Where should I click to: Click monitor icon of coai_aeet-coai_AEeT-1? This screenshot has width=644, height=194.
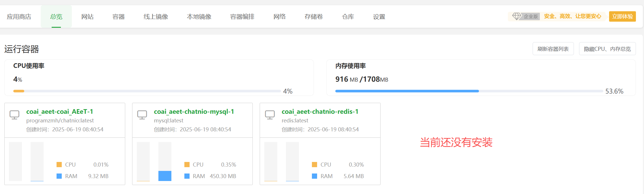click(14, 115)
